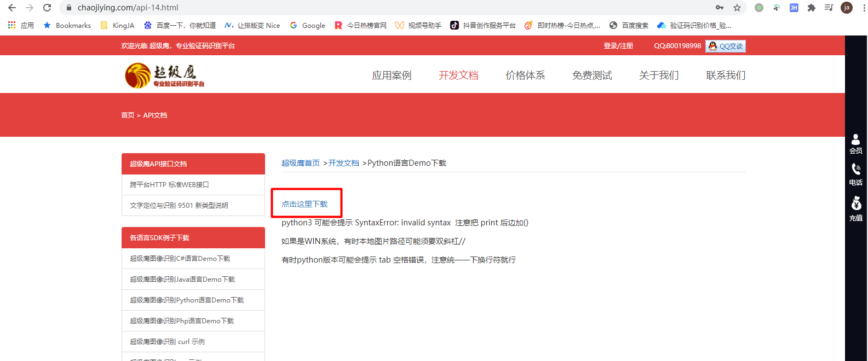The height and width of the screenshot is (361, 868).
Task: Open the Bookmarks star bookmark
Action: 67,25
